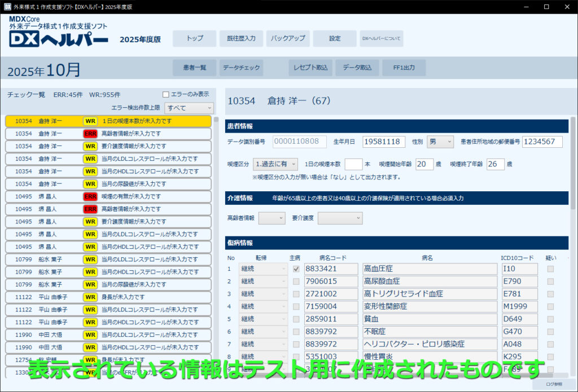
Task: Click WR badge for 平山 由季子 身長 row
Action: [x=90, y=297]
